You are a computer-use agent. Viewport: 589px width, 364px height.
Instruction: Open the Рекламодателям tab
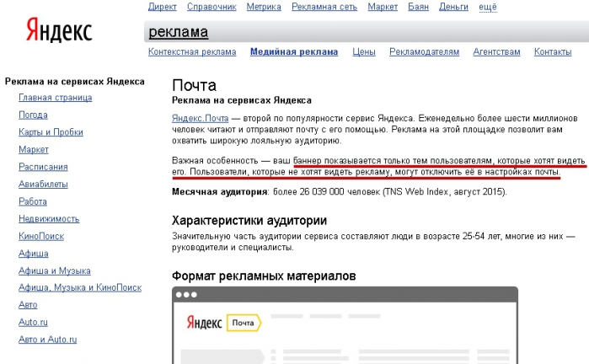point(424,52)
